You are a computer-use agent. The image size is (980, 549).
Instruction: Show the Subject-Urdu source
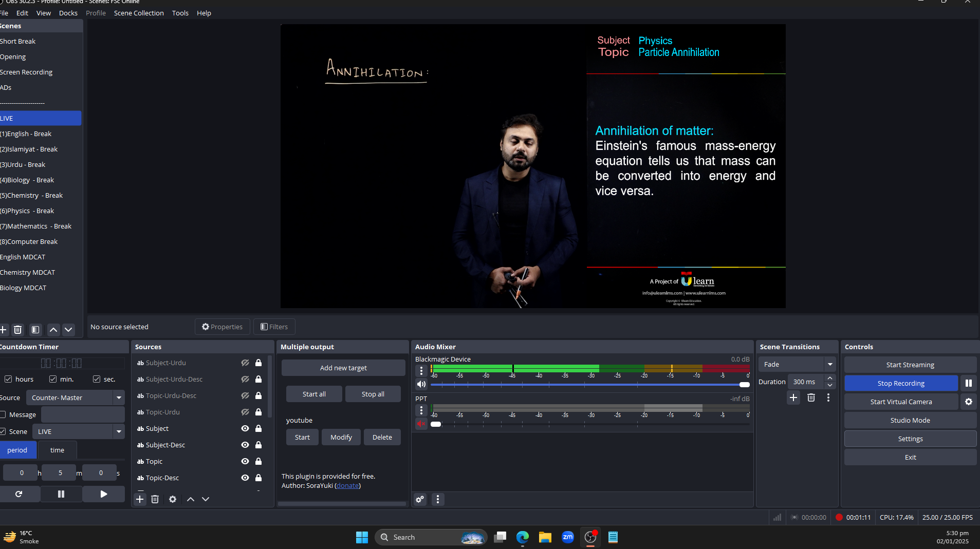(245, 363)
